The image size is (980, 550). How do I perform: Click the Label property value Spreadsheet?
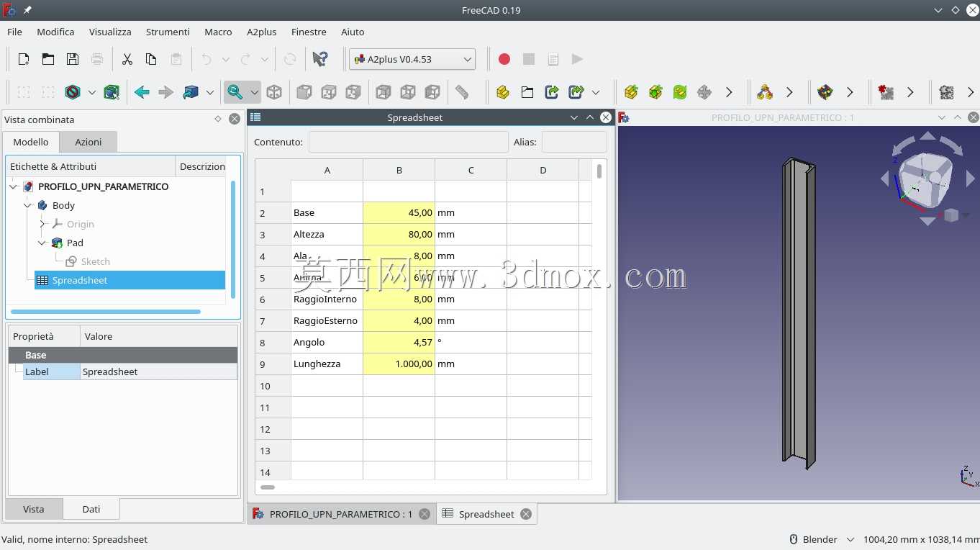(158, 371)
